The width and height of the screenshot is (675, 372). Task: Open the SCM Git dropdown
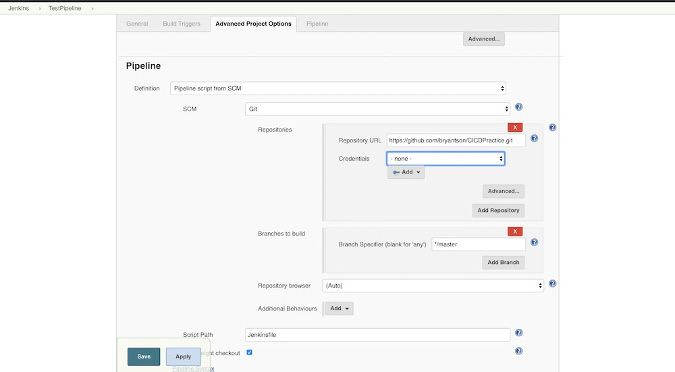tap(378, 109)
